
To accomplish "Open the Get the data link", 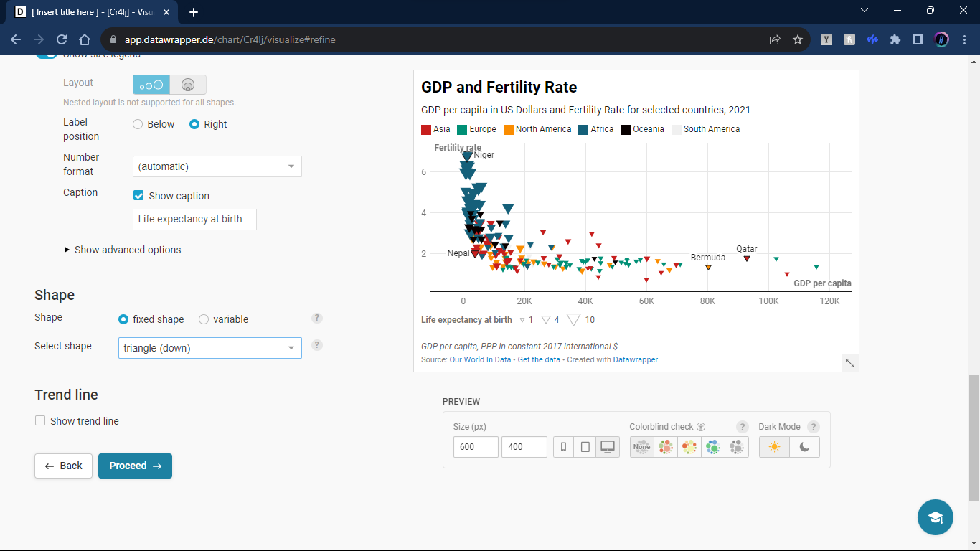I will pyautogui.click(x=538, y=359).
